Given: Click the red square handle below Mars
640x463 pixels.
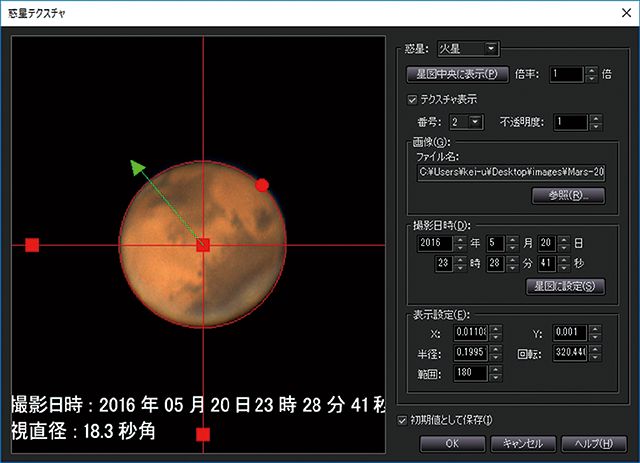Looking at the screenshot, I should [203, 434].
